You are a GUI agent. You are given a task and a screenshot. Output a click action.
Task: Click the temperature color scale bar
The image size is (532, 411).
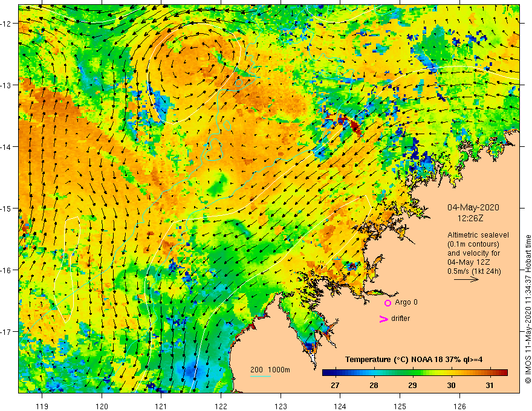[415, 372]
